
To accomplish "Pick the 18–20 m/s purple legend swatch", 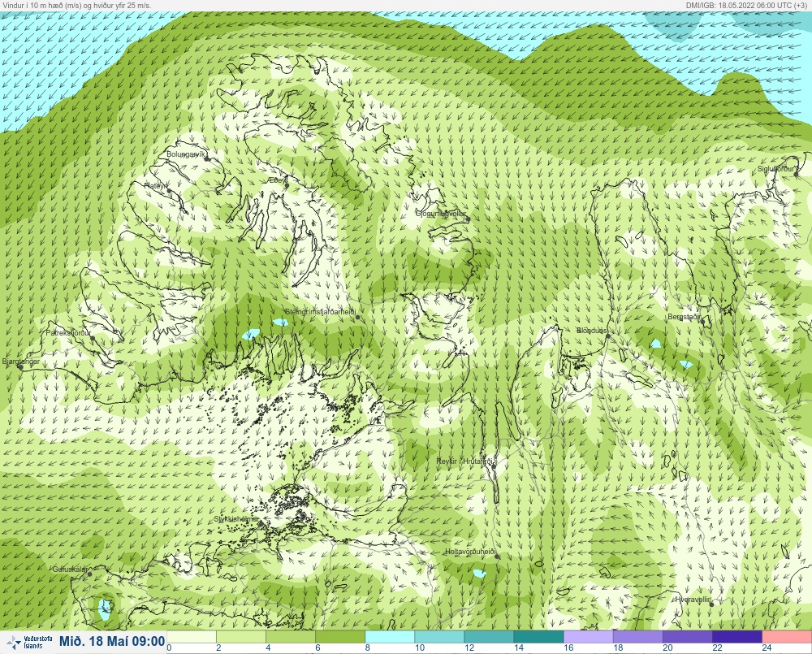I will [x=638, y=636].
